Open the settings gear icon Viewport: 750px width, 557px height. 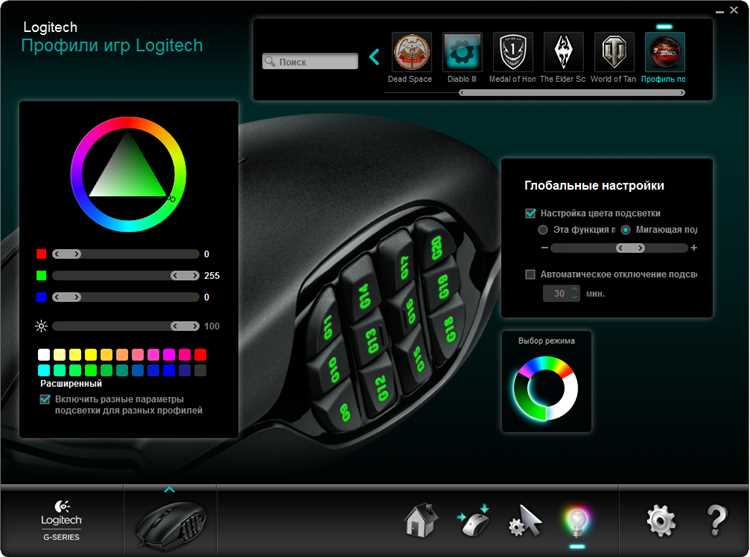click(661, 521)
